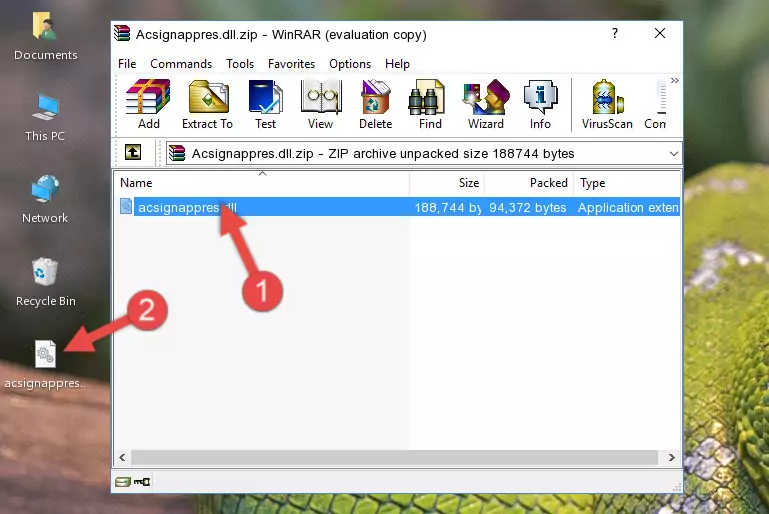The width and height of the screenshot is (769, 514).
Task: Select the Network desktop icon
Action: pyautogui.click(x=45, y=199)
